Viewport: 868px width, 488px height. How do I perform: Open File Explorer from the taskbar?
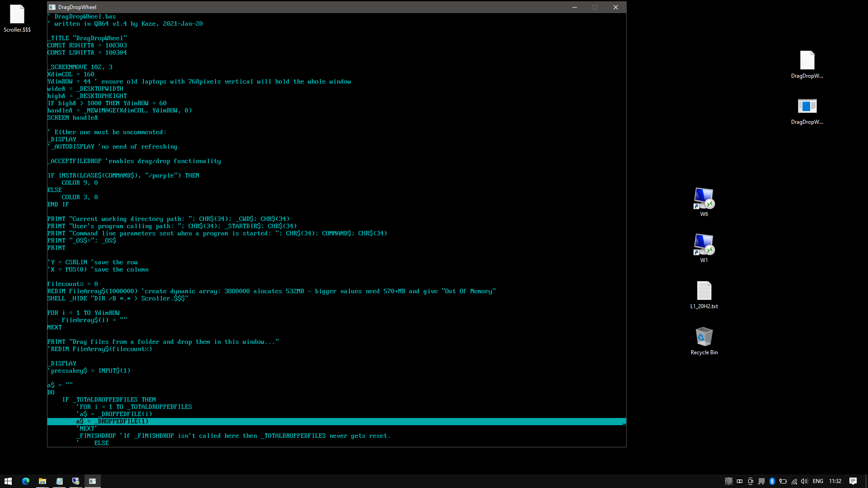(x=42, y=481)
